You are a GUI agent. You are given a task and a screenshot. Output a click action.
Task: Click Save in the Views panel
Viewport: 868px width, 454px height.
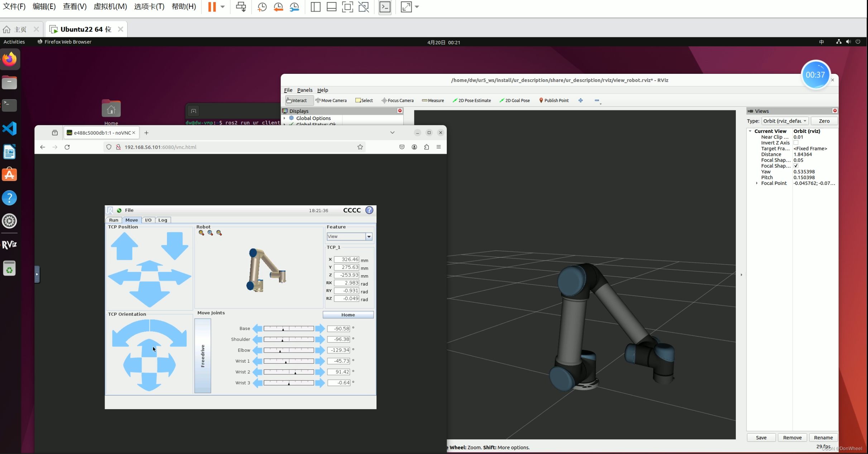761,438
